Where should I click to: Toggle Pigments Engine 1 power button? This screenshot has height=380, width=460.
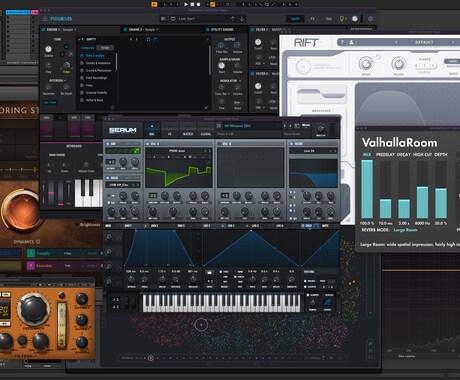tap(43, 30)
